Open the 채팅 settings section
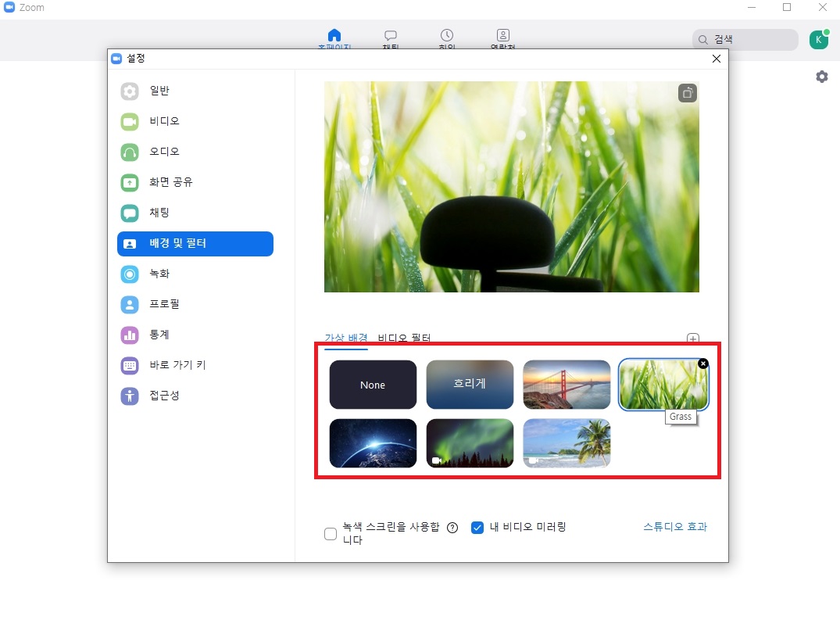840x627 pixels. click(195, 213)
